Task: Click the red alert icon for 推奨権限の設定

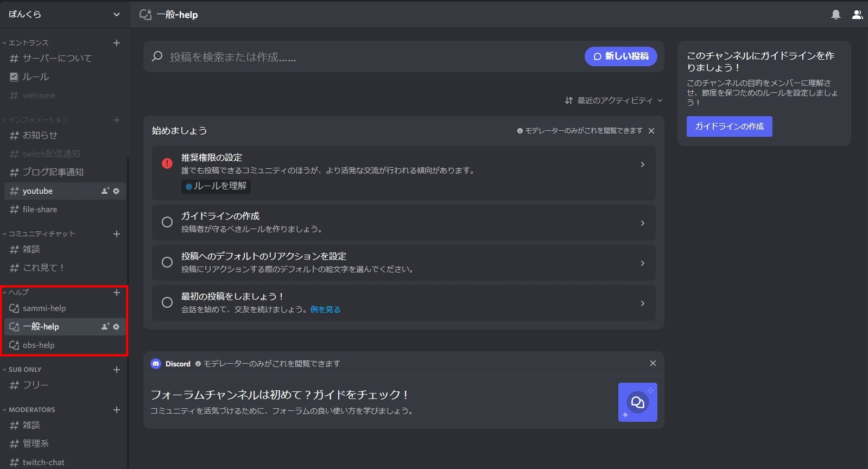Action: point(167,163)
